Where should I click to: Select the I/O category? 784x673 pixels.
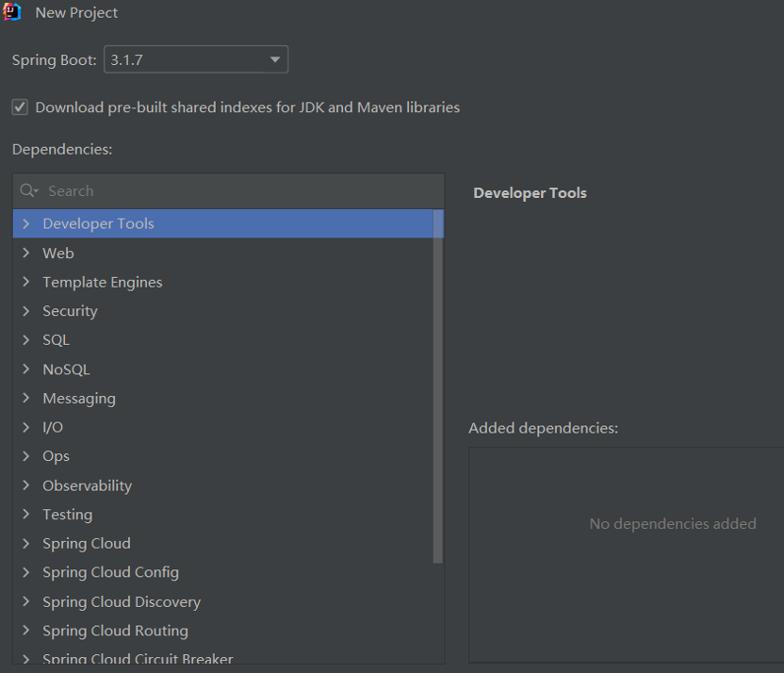click(53, 427)
